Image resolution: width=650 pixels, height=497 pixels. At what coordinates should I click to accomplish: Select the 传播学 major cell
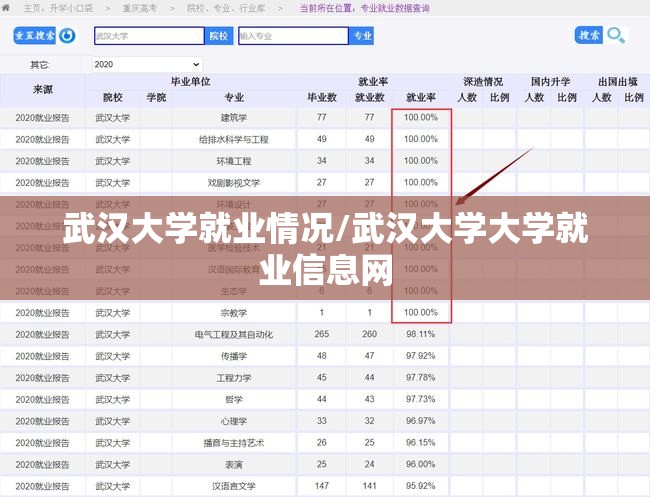(x=234, y=356)
